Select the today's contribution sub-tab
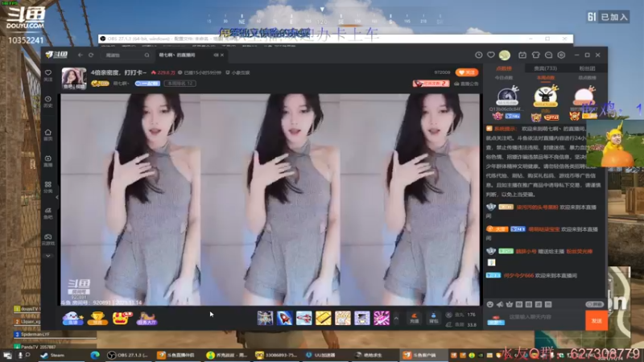 pos(504,77)
